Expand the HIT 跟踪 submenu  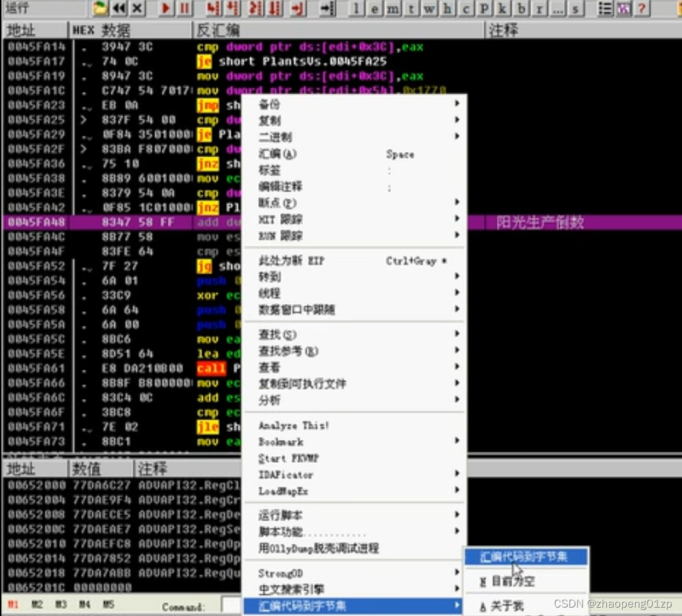(x=354, y=219)
